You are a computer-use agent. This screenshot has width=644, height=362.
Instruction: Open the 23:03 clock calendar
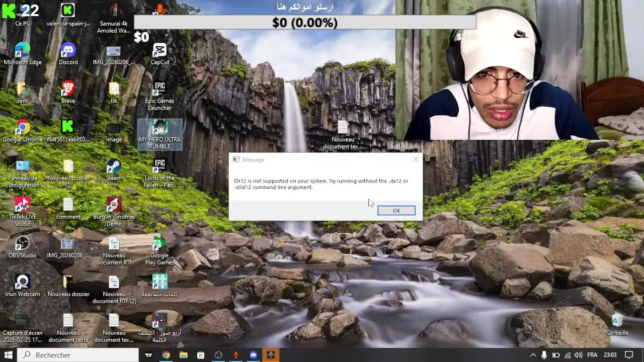click(x=610, y=355)
